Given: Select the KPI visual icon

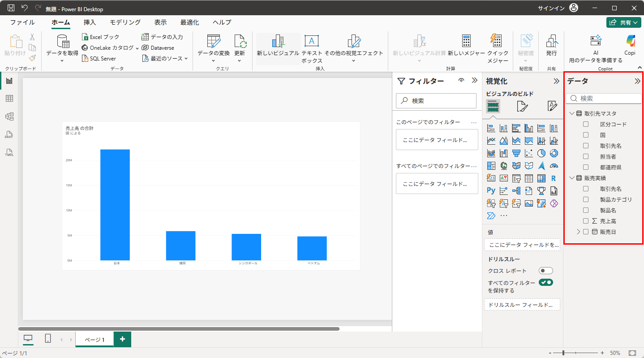Looking at the screenshot, I should pos(503,178).
